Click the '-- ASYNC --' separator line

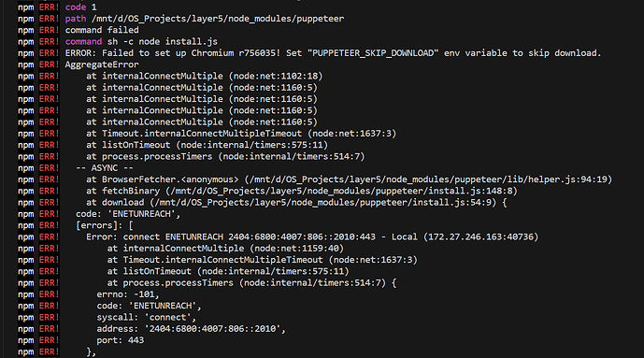pos(105,168)
